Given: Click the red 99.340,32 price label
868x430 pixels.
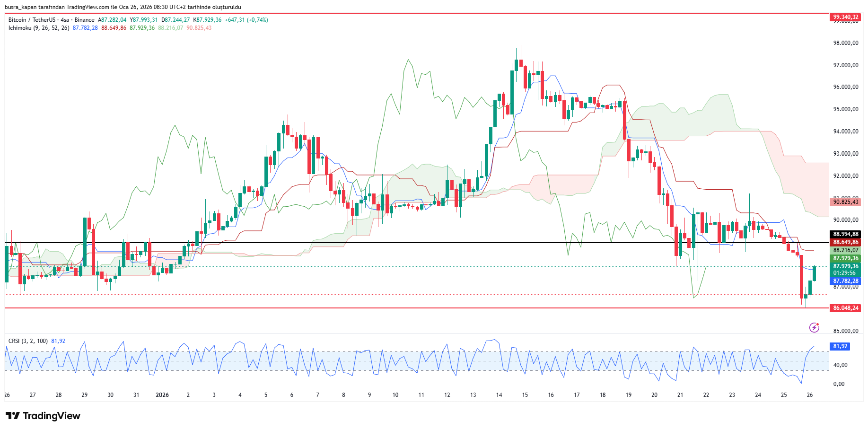Looking at the screenshot, I should click(x=845, y=17).
